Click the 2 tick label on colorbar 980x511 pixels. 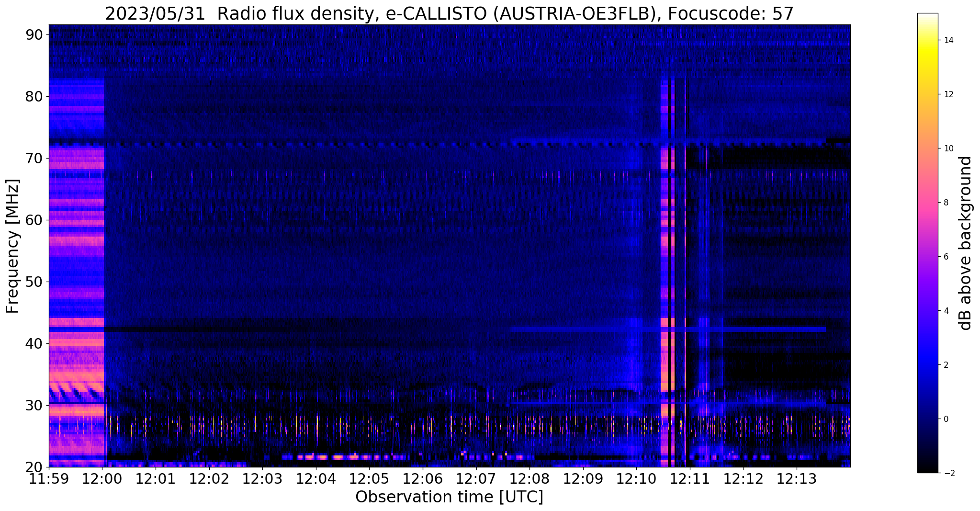click(945, 365)
